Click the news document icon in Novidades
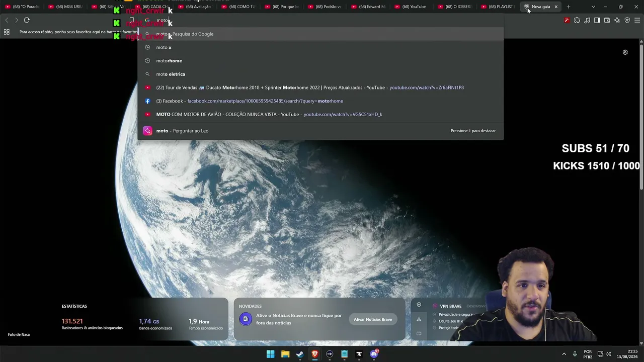The width and height of the screenshot is (644, 362). 246,319
